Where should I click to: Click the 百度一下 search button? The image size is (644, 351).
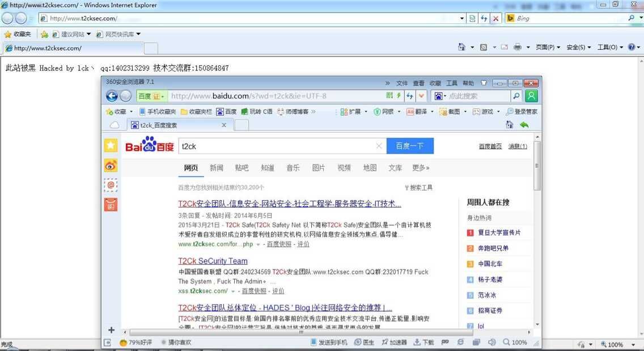tap(410, 146)
